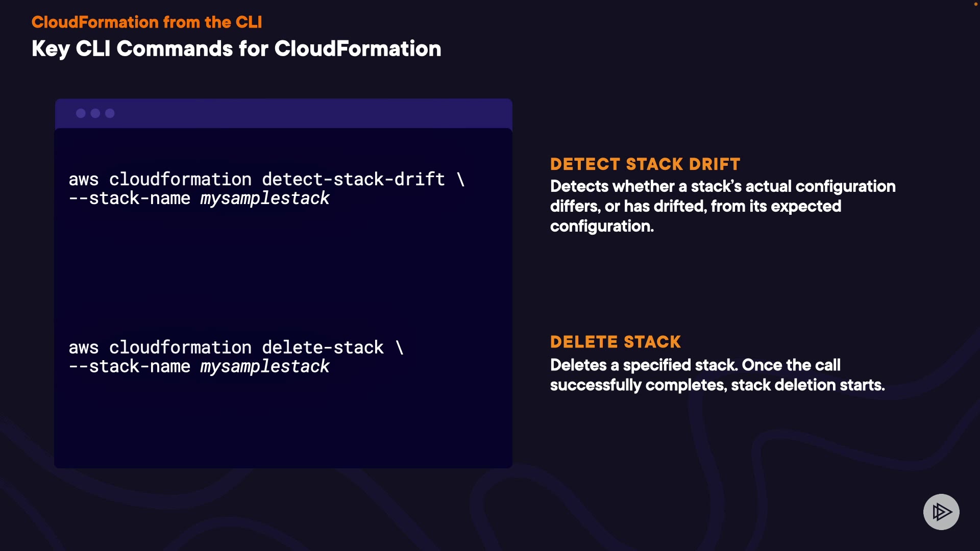Click "mysamplestack" under the delete-stack command
Screen dimensions: 980x551
point(264,366)
